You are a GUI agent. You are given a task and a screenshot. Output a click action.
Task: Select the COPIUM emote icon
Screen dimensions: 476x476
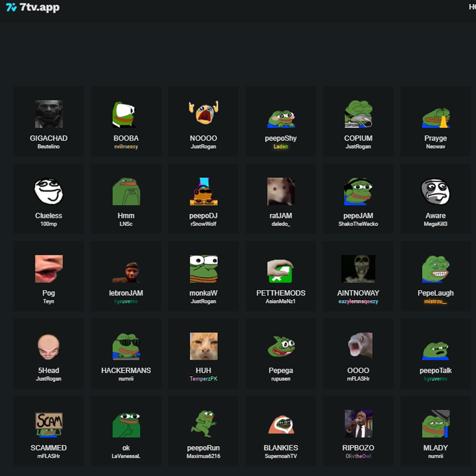coord(358,114)
